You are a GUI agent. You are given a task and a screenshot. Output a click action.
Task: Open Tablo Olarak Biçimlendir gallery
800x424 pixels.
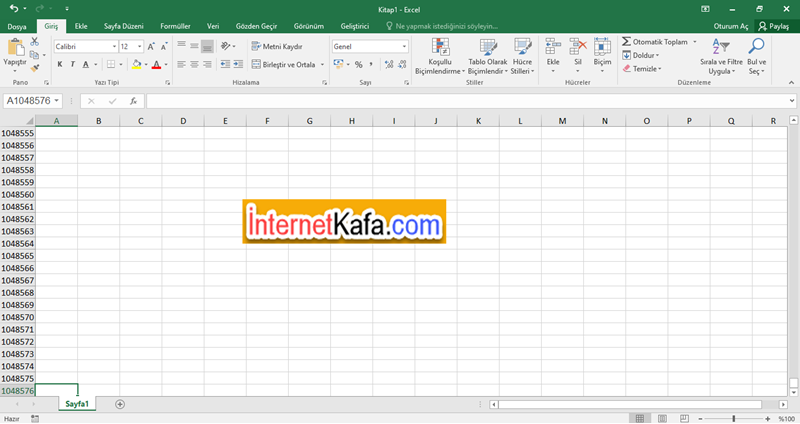488,56
